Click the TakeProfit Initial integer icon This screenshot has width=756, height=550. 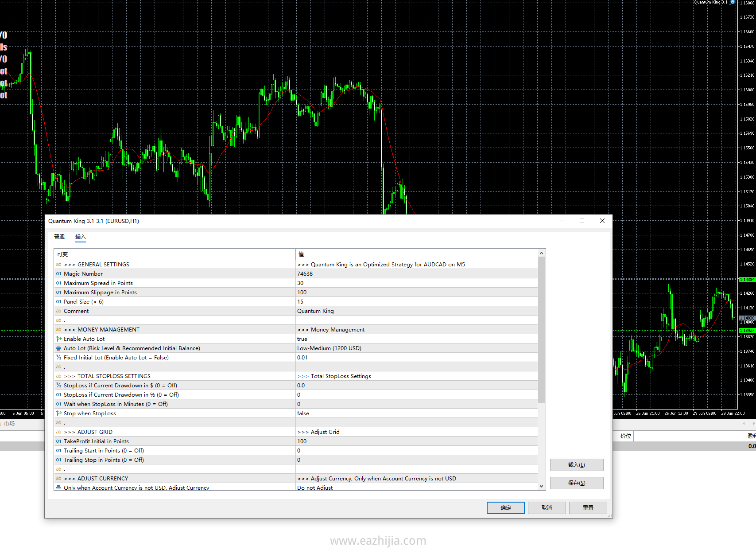(58, 441)
